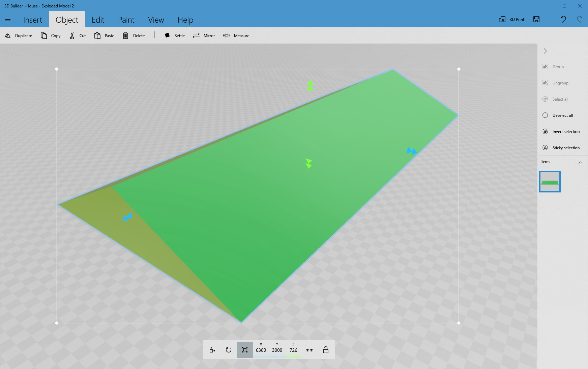Image resolution: width=588 pixels, height=369 pixels.
Task: Click the right blue scale arrow handle
Action: point(412,151)
